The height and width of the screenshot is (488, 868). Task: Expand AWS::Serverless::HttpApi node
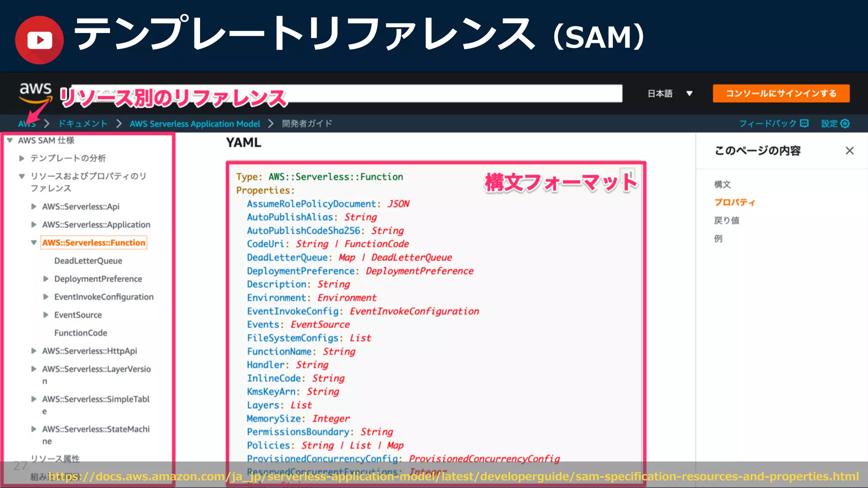(x=33, y=351)
